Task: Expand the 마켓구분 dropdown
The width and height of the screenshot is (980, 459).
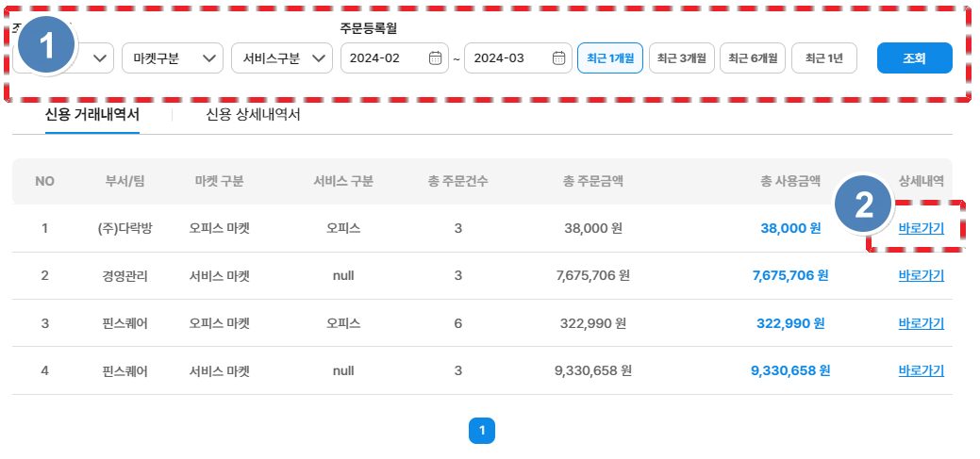Action: click(x=172, y=58)
